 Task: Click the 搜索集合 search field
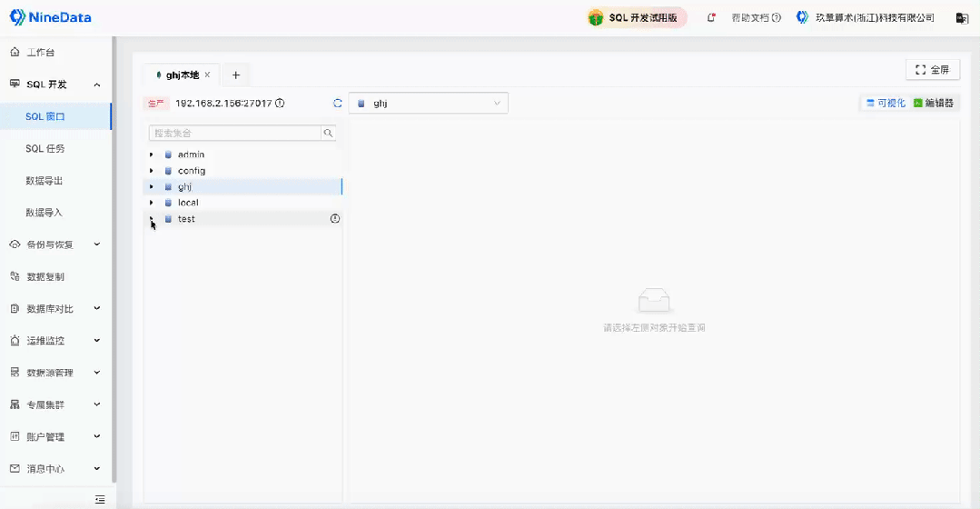[234, 133]
